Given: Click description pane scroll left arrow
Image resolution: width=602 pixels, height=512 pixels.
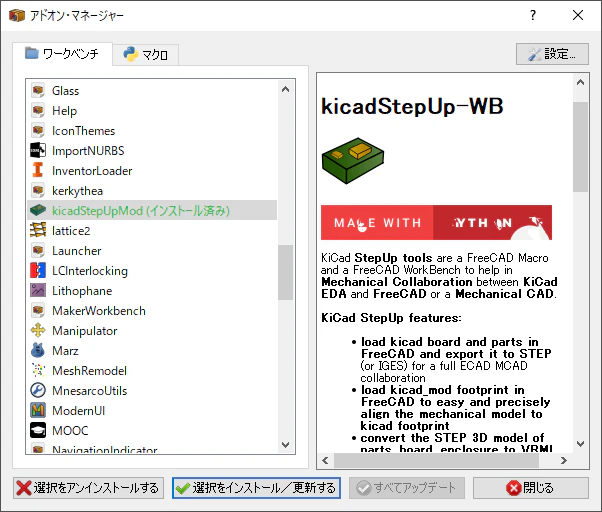Looking at the screenshot, I should coord(326,460).
